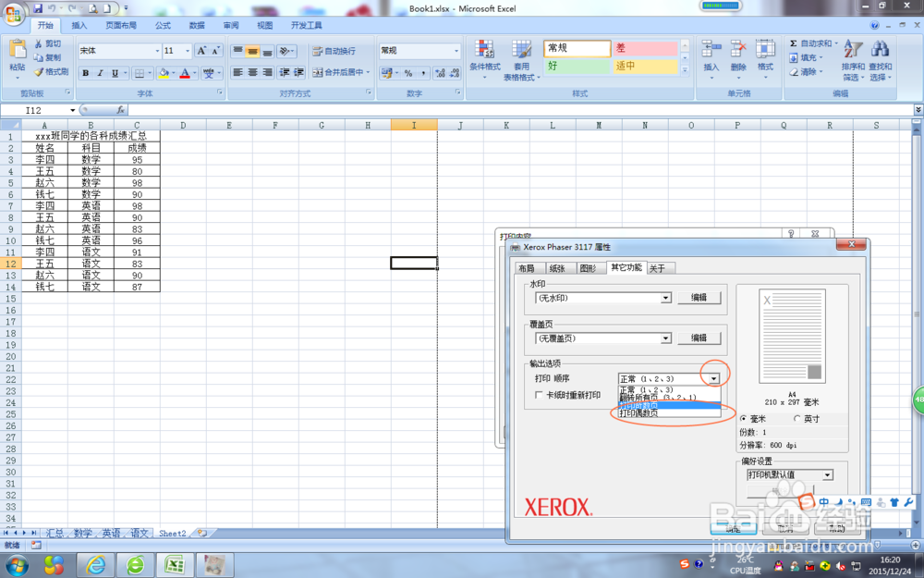This screenshot has width=924, height=578.
Task: Click the Format cells (格式) icon
Action: (x=765, y=50)
